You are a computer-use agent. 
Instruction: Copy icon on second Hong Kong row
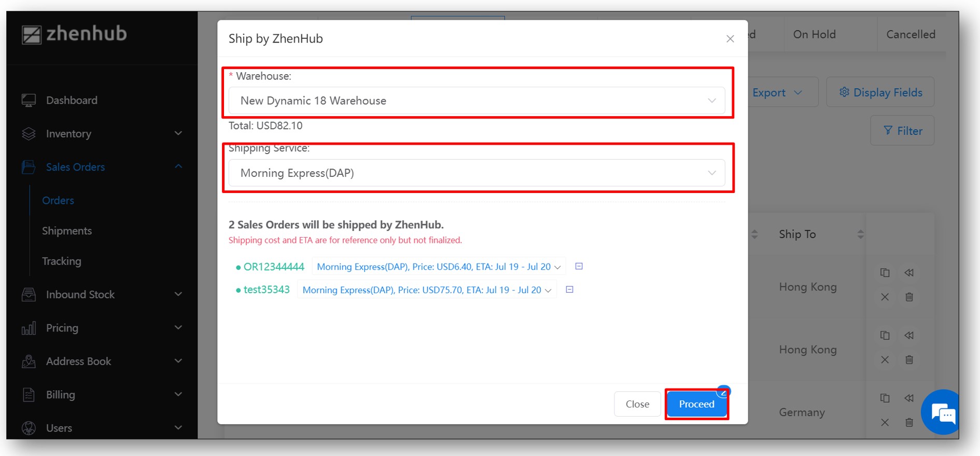click(x=885, y=336)
